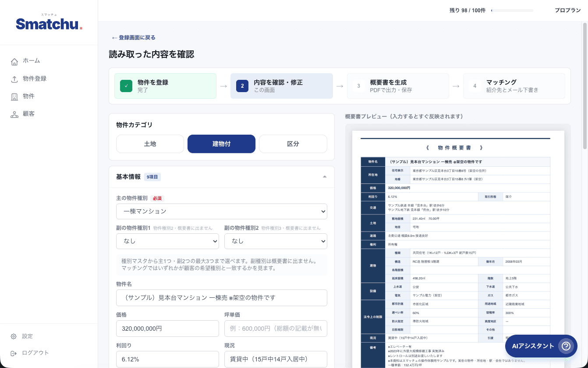This screenshot has width=588, height=368.
Task: Select the 建物付 category
Action: [221, 144]
